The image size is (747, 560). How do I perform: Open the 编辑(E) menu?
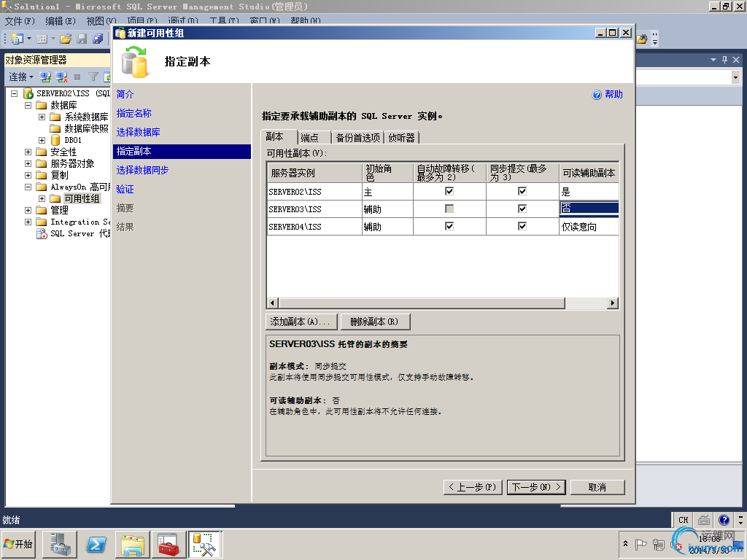[x=61, y=21]
